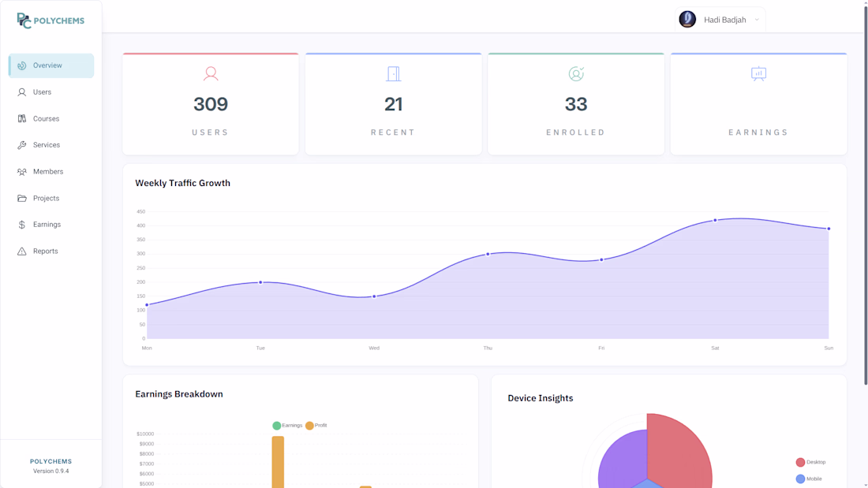The image size is (868, 488).
Task: Toggle the Earnings legend item
Action: pos(287,426)
